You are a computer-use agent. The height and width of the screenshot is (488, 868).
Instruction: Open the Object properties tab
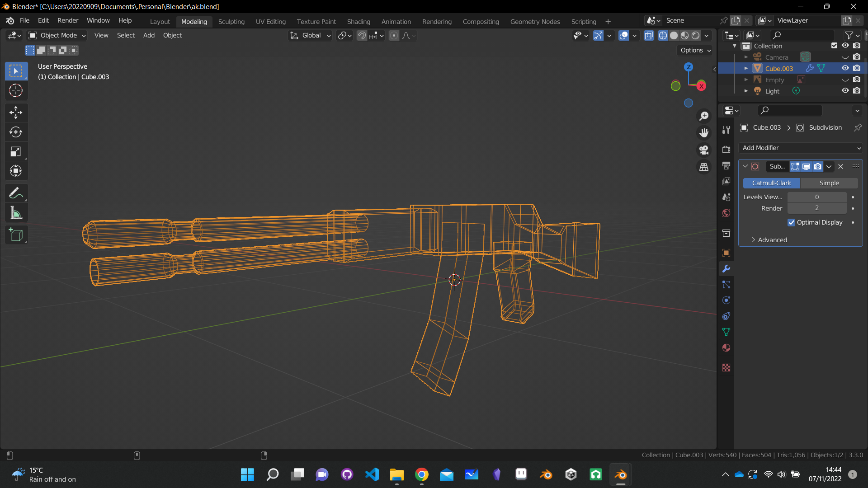(x=726, y=253)
